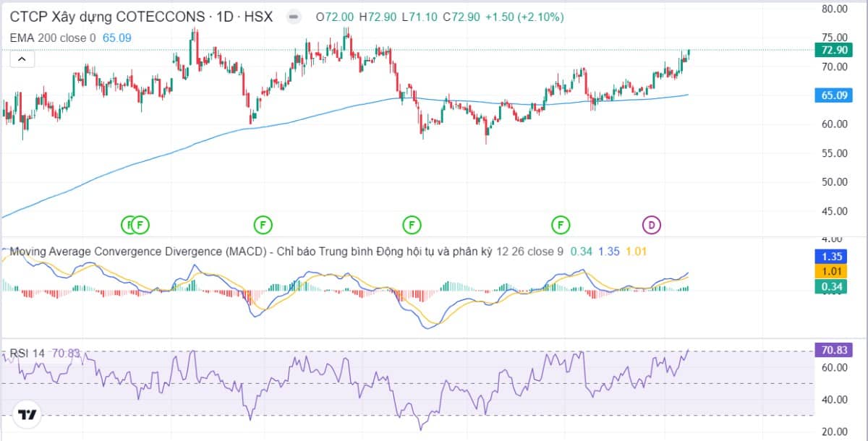
Task: Select the RSI 14 indicator legend
Action: (x=27, y=354)
